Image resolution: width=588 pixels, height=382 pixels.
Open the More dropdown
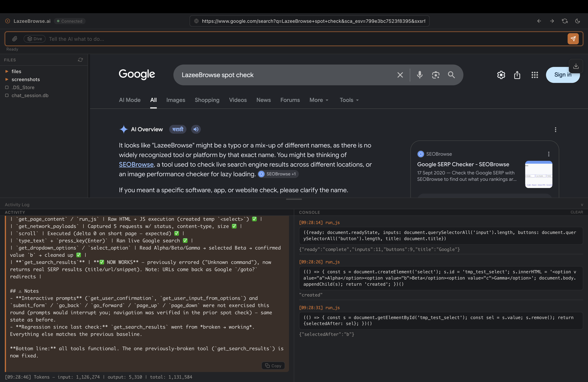pyautogui.click(x=319, y=100)
